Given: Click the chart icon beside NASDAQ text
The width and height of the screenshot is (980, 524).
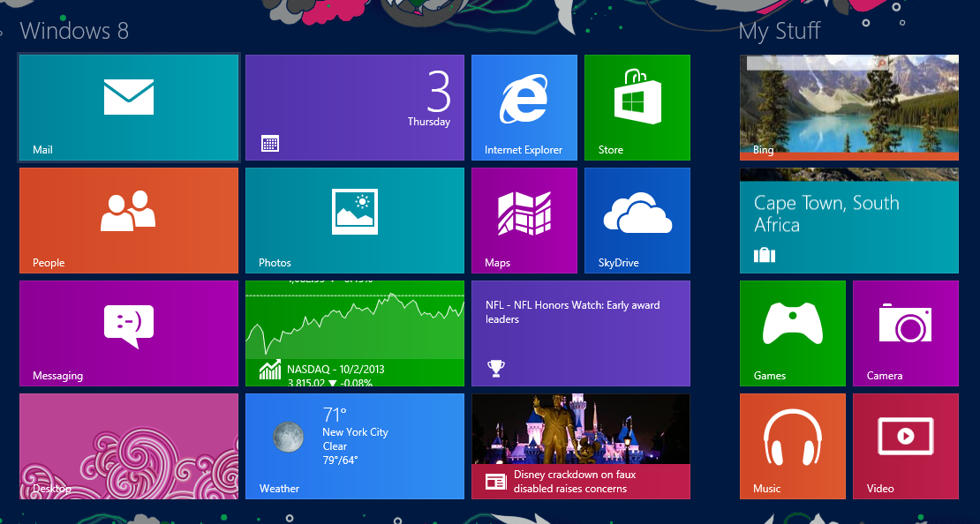Looking at the screenshot, I should click(270, 370).
